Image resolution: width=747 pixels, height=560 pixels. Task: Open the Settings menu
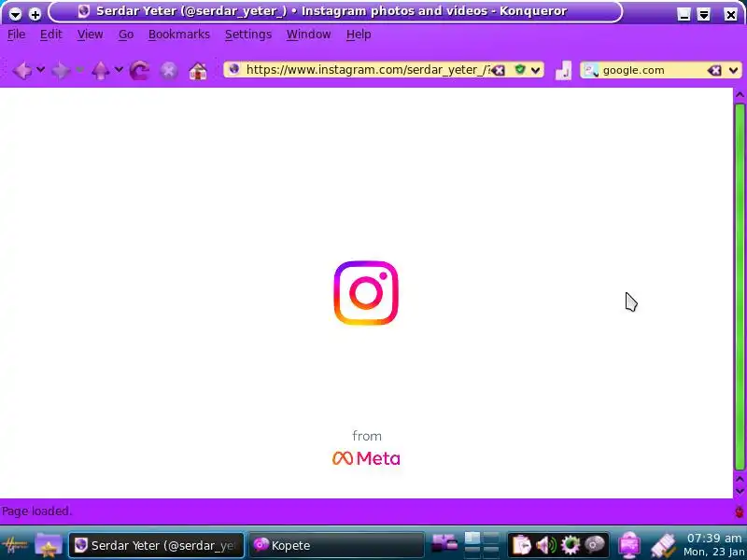click(248, 35)
